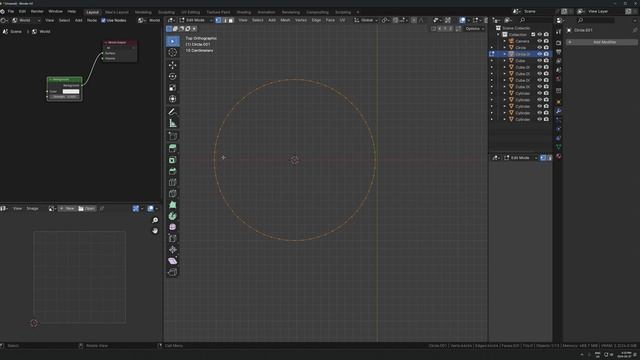The height and width of the screenshot is (360, 640).
Task: Select the Loop Cut tool
Action: coord(173,182)
